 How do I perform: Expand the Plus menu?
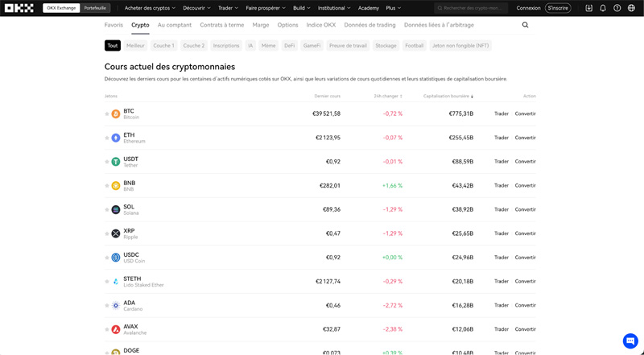click(x=393, y=8)
